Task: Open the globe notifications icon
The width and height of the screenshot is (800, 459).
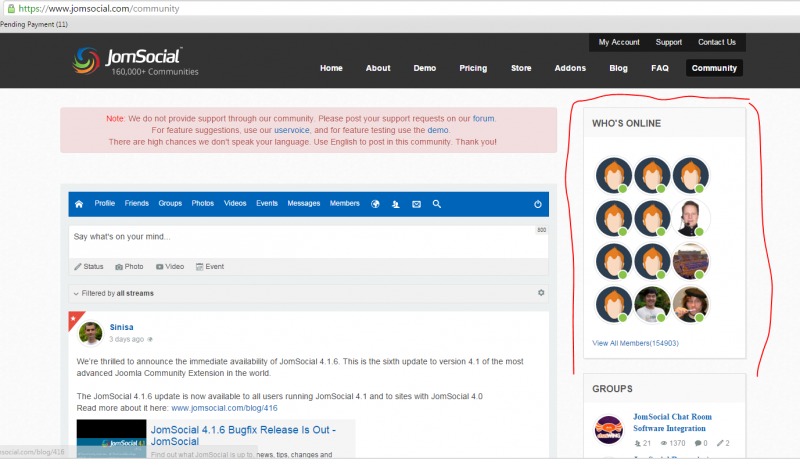Action: pyautogui.click(x=376, y=204)
